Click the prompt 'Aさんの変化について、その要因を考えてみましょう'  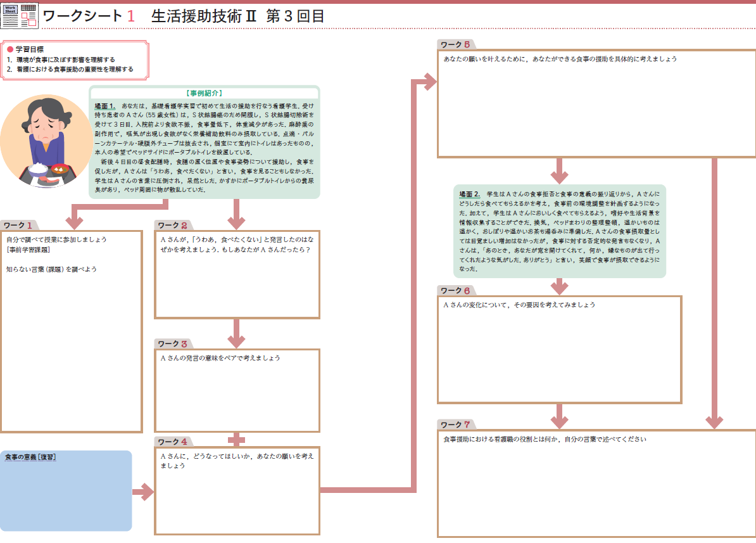click(519, 305)
